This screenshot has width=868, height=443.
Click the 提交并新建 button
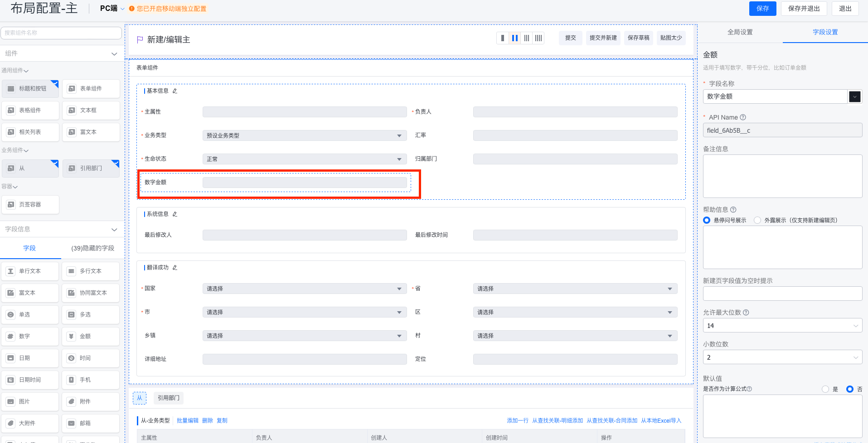[603, 38]
